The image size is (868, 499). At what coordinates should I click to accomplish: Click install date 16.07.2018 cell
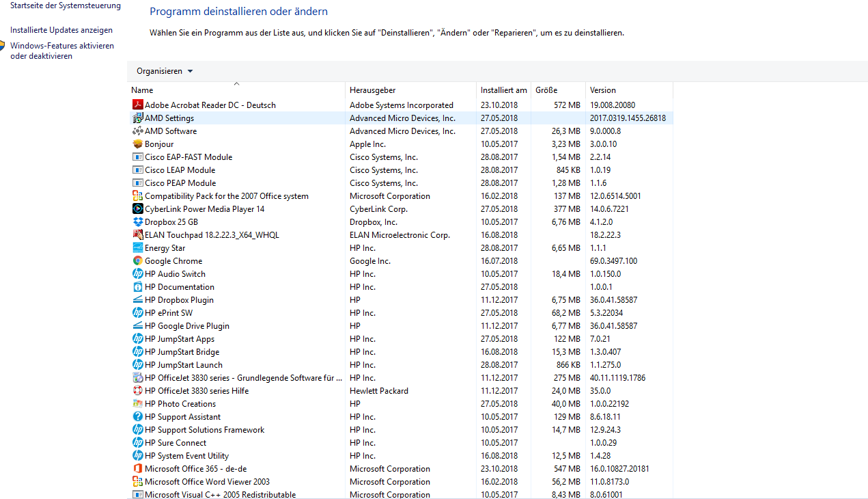[499, 261]
